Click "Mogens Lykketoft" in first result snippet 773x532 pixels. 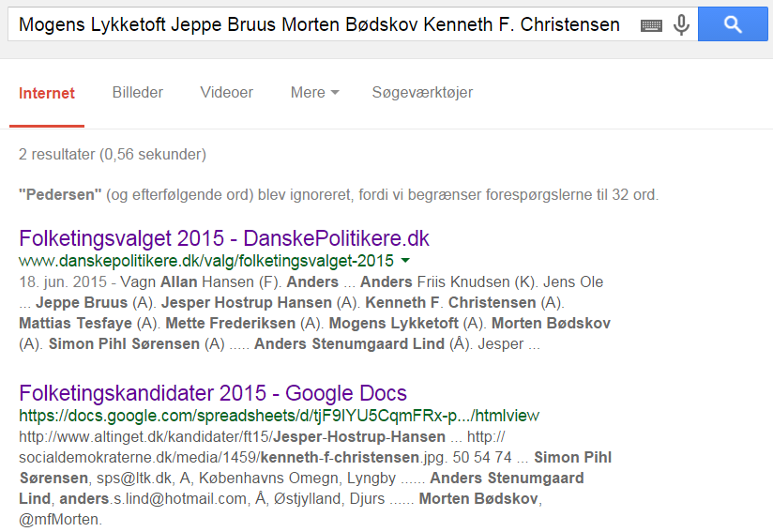point(393,323)
